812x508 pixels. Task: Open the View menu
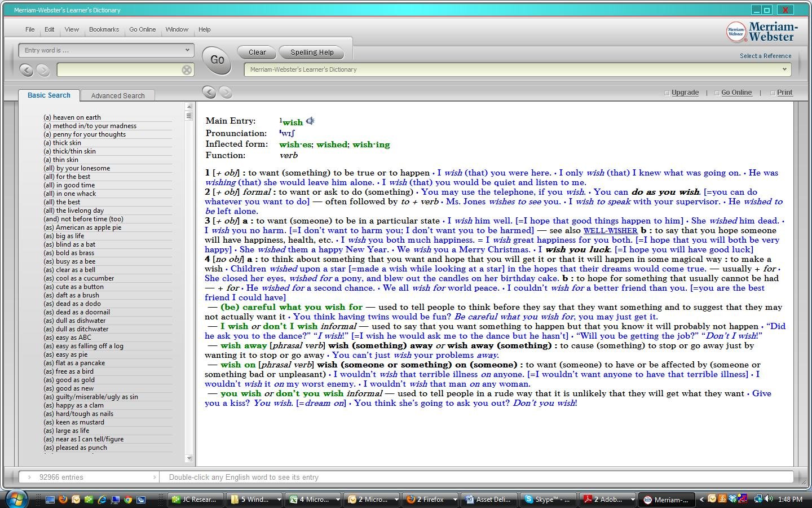click(x=72, y=29)
